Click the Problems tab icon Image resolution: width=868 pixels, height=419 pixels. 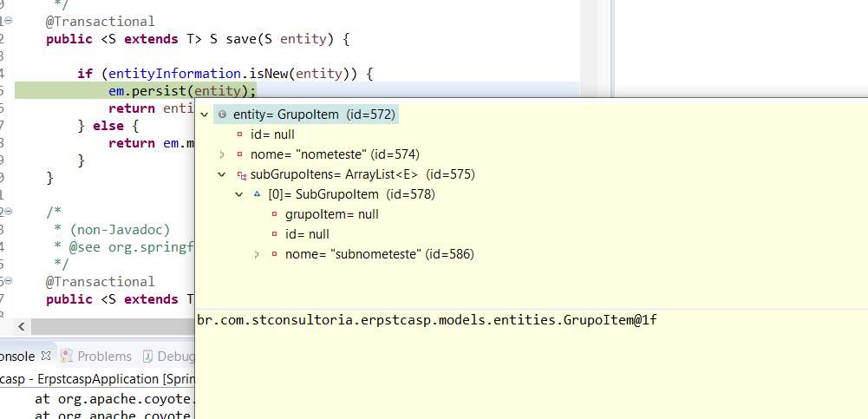(x=67, y=356)
